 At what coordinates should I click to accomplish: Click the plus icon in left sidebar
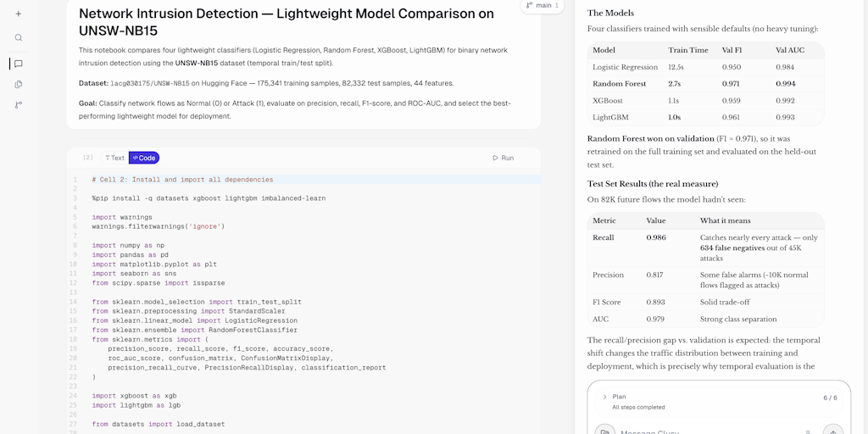pos(19,14)
